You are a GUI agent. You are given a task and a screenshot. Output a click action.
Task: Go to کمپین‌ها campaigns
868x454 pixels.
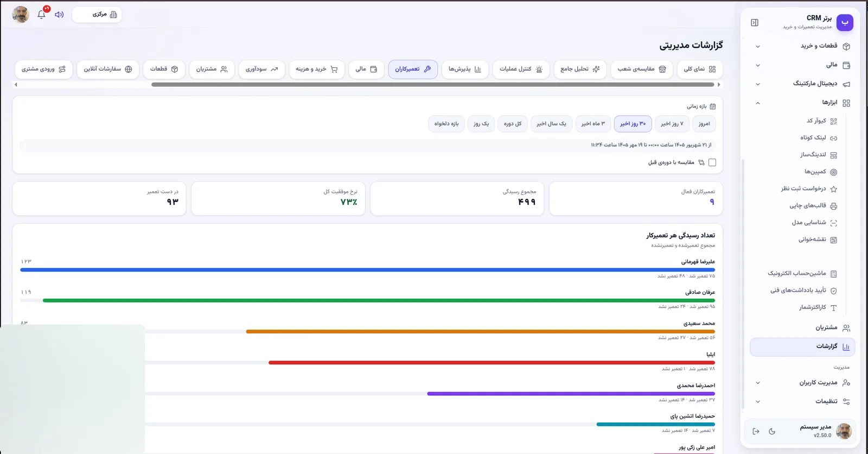coord(821,172)
